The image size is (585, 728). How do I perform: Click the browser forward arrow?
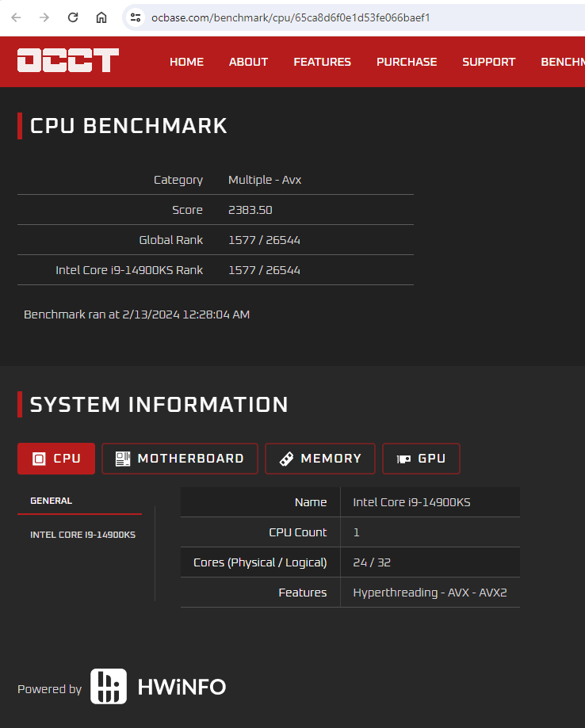click(44, 17)
